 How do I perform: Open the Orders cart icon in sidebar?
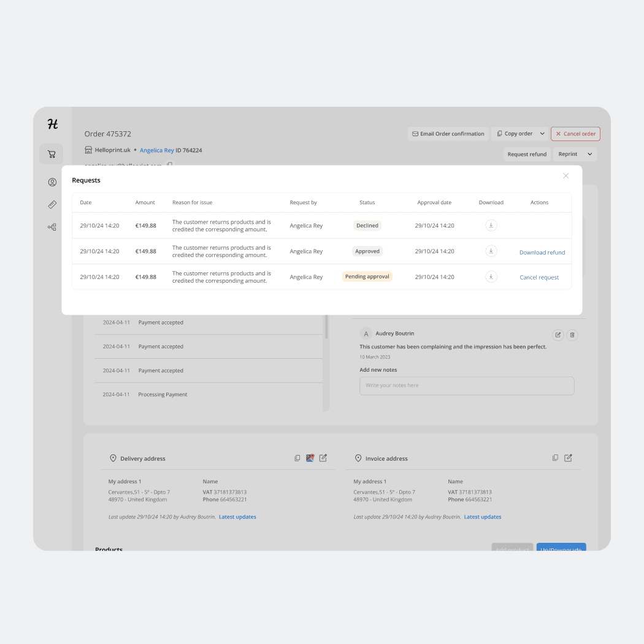tap(52, 154)
